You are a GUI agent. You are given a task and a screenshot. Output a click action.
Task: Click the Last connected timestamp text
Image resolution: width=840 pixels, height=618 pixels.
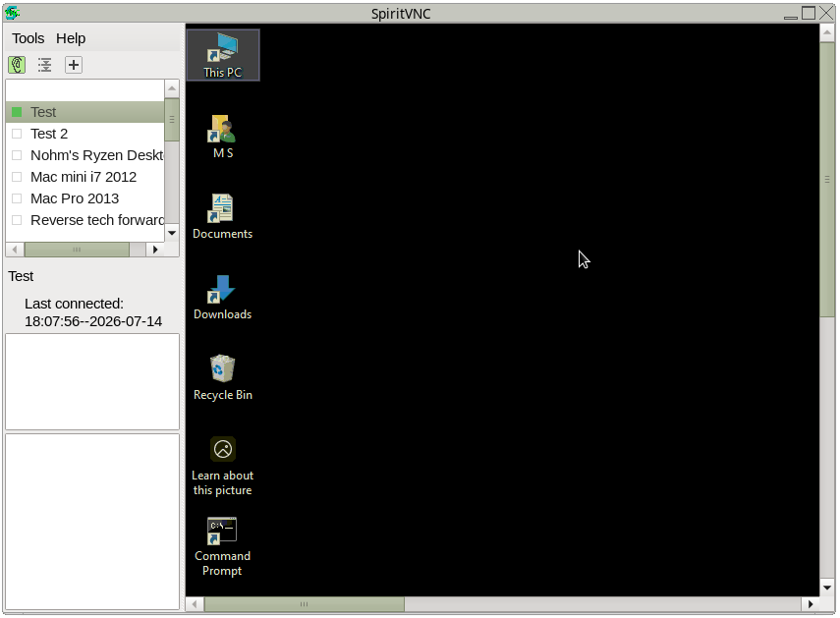click(x=93, y=321)
